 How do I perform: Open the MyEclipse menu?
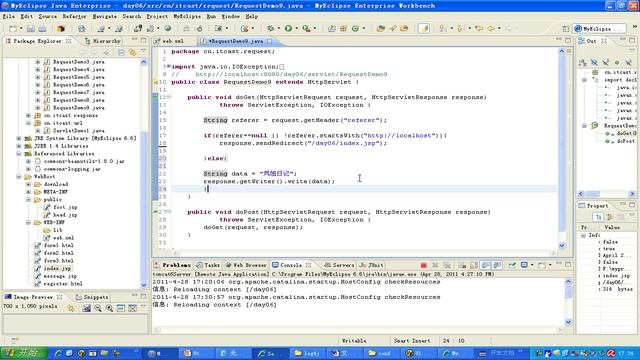coord(187,16)
